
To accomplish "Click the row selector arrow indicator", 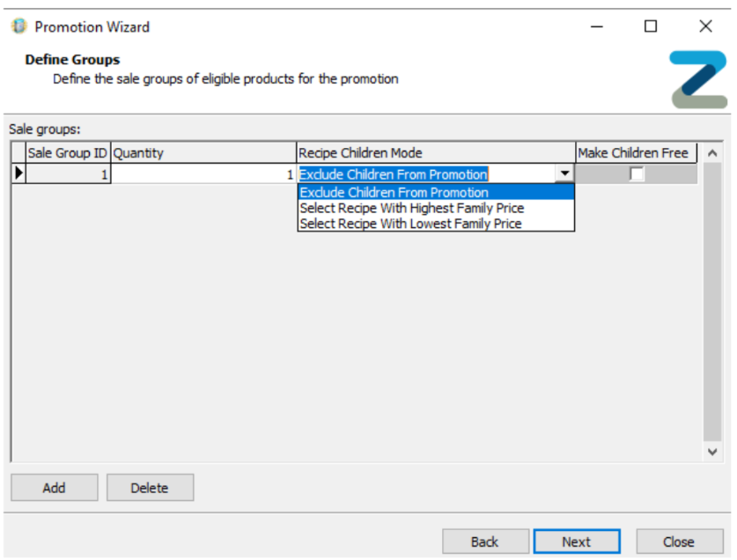I will [x=18, y=174].
